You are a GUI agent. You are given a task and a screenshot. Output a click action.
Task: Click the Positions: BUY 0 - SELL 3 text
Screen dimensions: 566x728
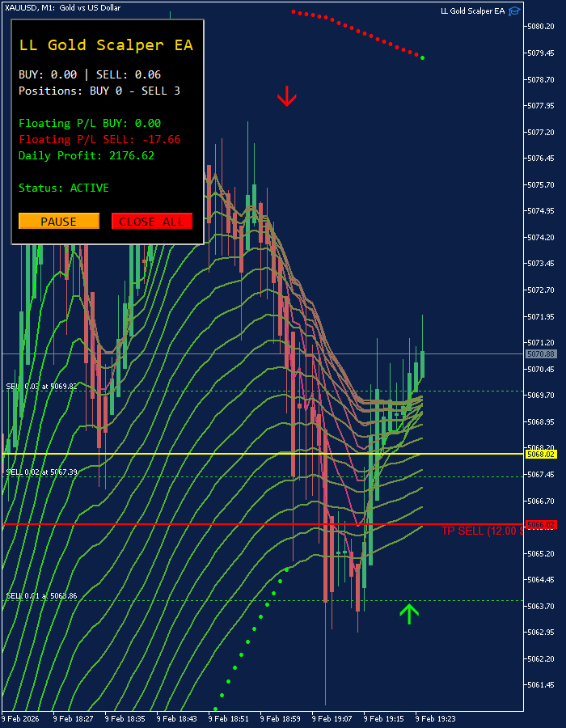click(x=99, y=91)
